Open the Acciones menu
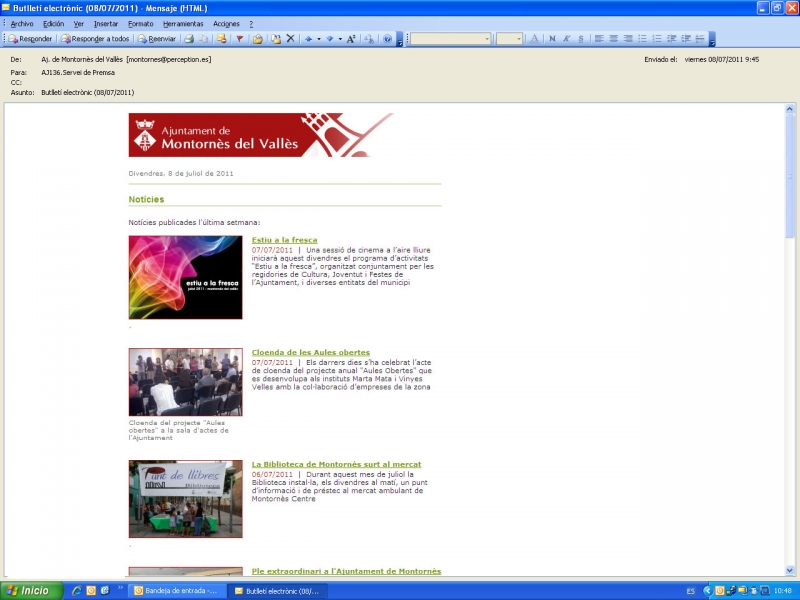 tap(226, 24)
